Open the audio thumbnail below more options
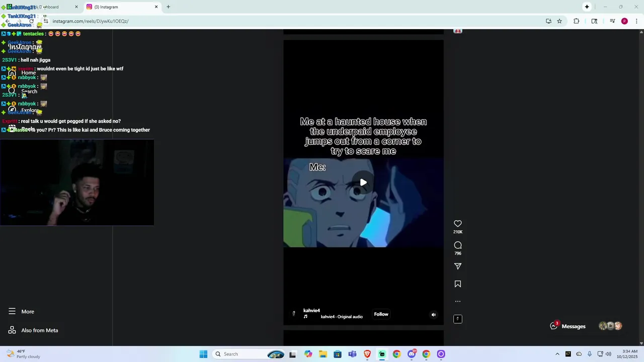 coord(458,319)
